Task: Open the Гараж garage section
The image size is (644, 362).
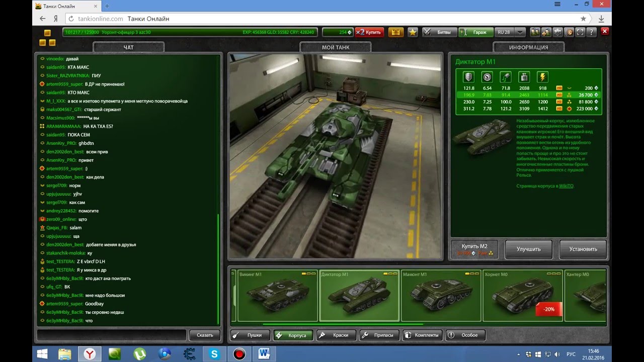Action: (x=475, y=32)
